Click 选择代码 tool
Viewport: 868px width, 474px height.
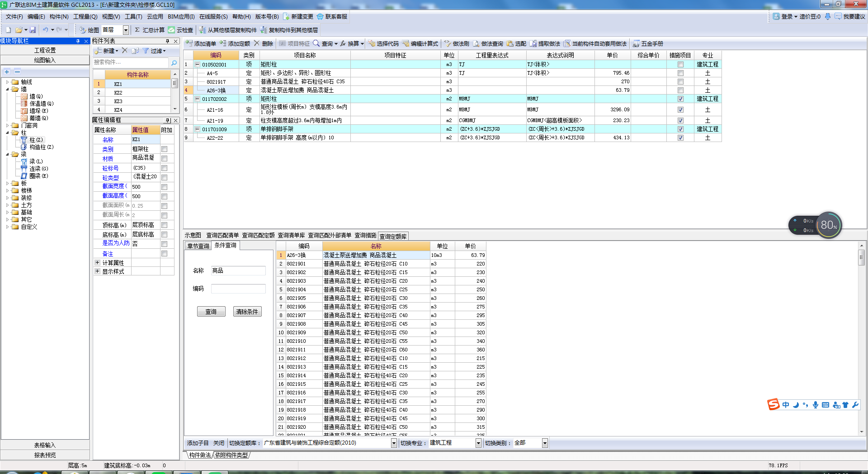[383, 43]
